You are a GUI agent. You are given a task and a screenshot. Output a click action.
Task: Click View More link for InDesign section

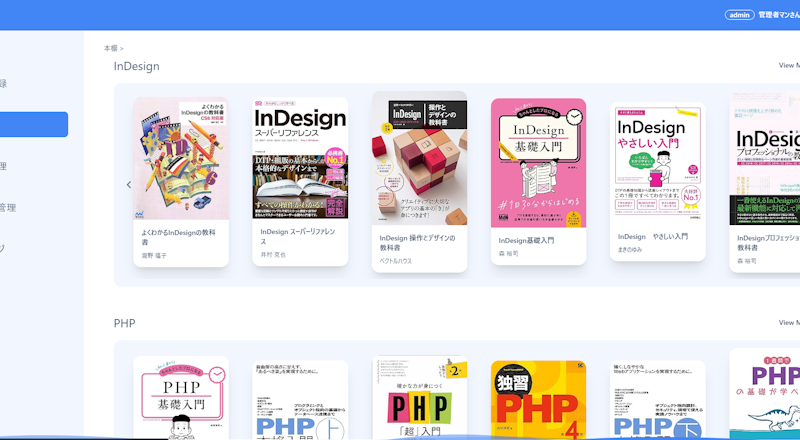(x=789, y=65)
